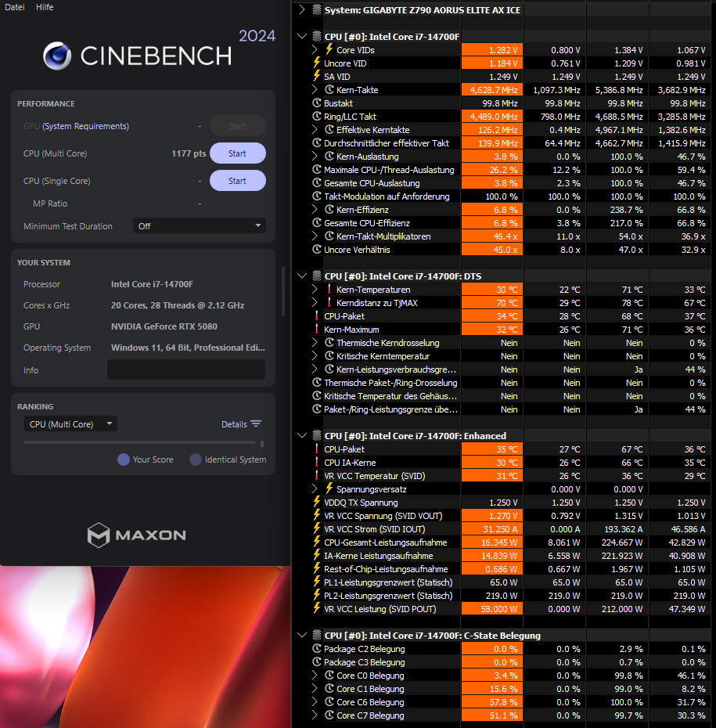Expand the Core VIDs row
Viewport: 716px width, 728px height.
315,49
